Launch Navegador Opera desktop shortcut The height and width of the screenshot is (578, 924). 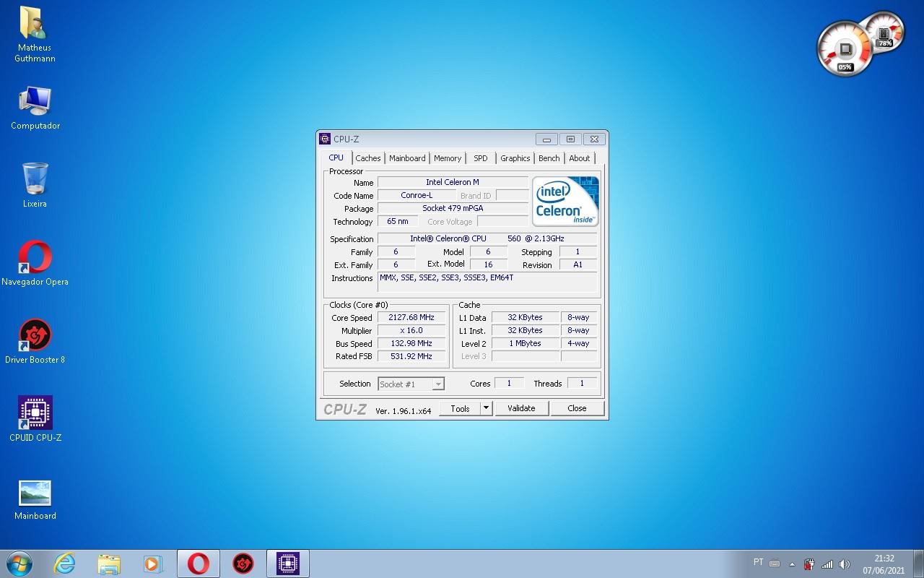coord(35,264)
